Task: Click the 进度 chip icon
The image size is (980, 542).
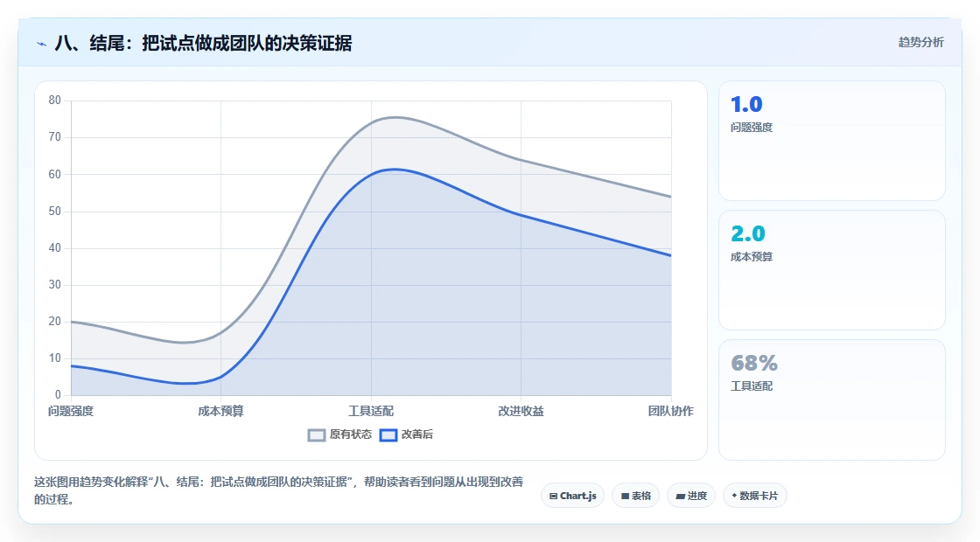Action: point(680,497)
